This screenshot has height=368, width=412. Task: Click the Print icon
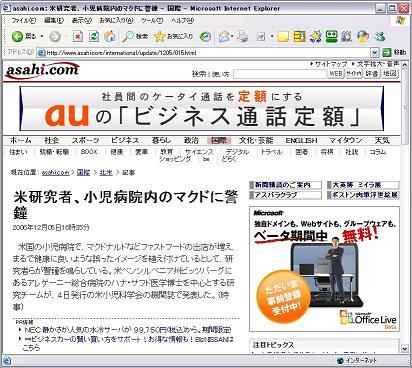tap(243, 36)
